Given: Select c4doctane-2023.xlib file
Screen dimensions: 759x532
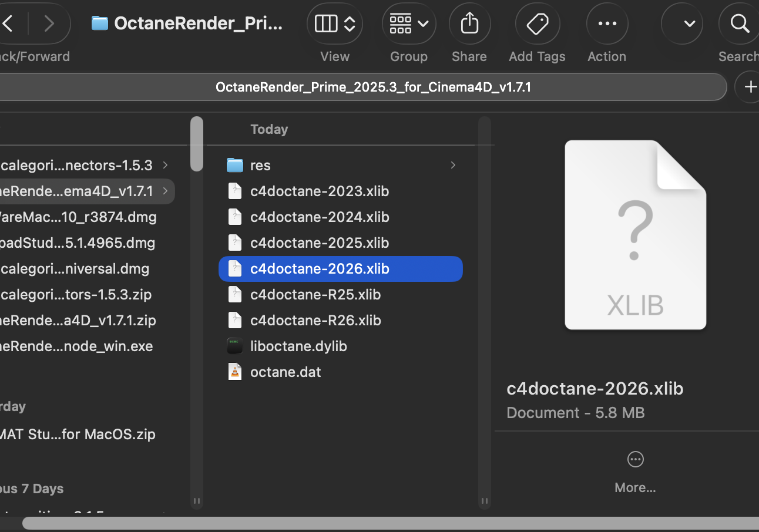Looking at the screenshot, I should [x=319, y=191].
